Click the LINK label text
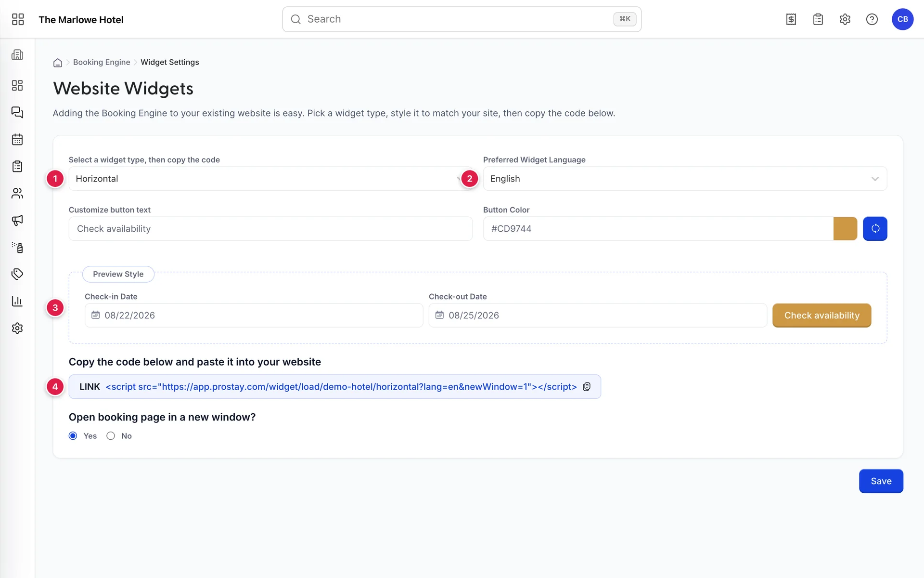The height and width of the screenshot is (578, 924). point(90,387)
